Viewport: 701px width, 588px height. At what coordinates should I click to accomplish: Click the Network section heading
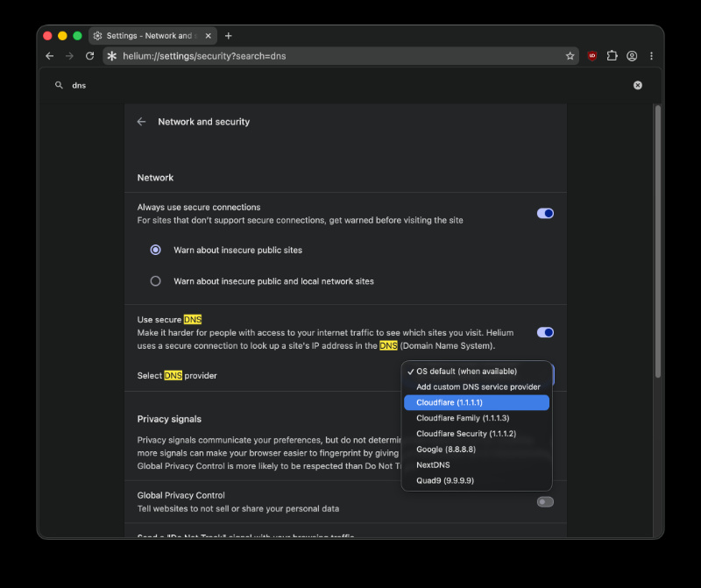(155, 178)
